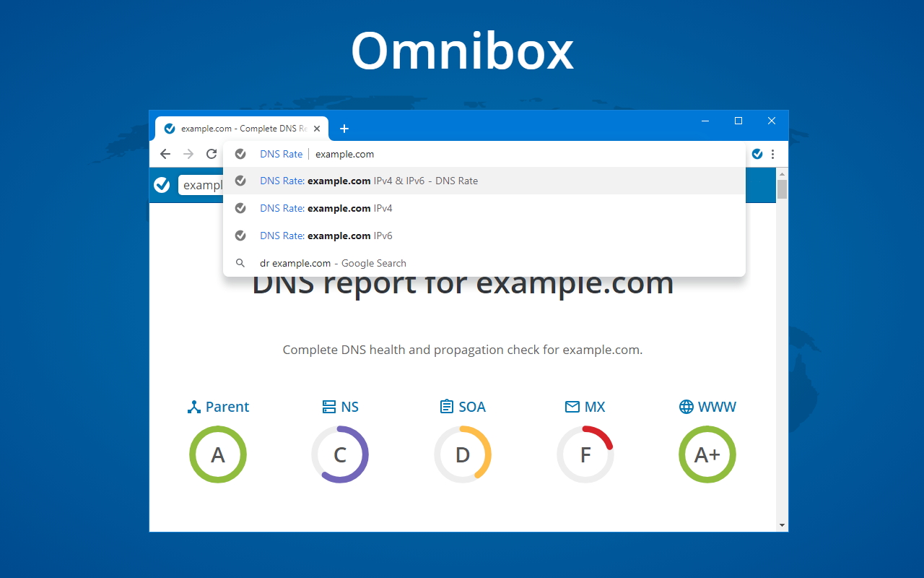Image resolution: width=924 pixels, height=578 pixels.
Task: Click the DNS Rate extension icon in toolbar
Action: coord(757,154)
